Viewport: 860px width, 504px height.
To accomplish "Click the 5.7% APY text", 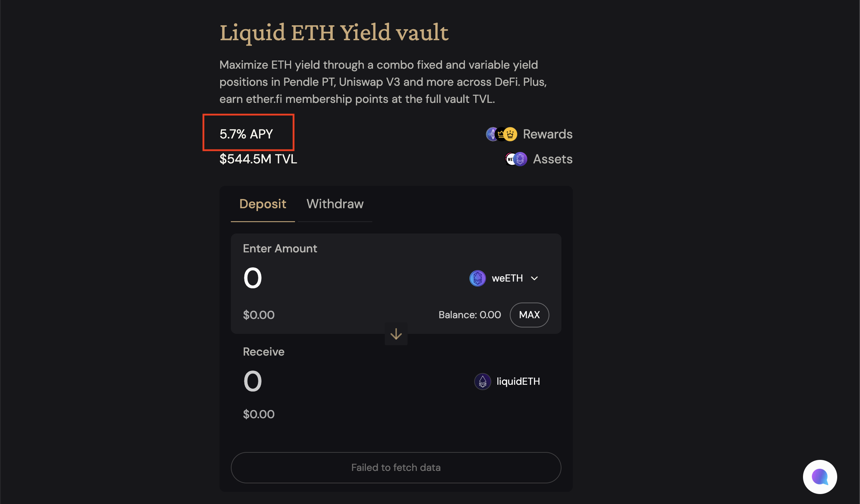I will click(246, 134).
